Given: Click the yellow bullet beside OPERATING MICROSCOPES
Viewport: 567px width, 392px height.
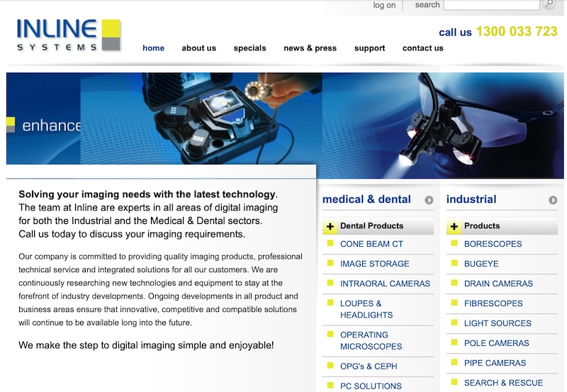Looking at the screenshot, I should [330, 334].
